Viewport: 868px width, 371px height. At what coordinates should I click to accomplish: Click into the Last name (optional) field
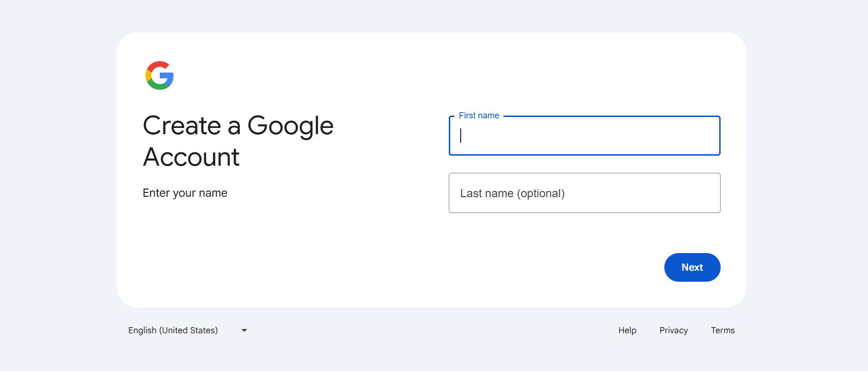click(584, 193)
